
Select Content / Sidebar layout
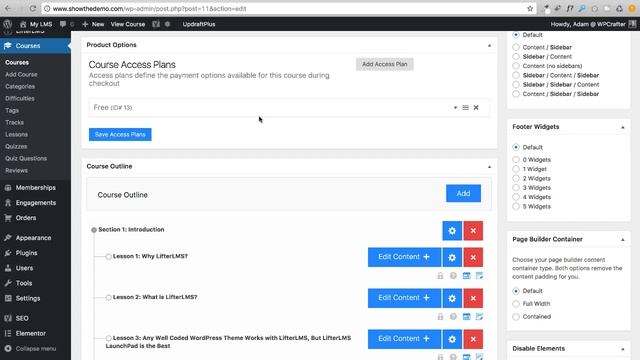tap(516, 47)
